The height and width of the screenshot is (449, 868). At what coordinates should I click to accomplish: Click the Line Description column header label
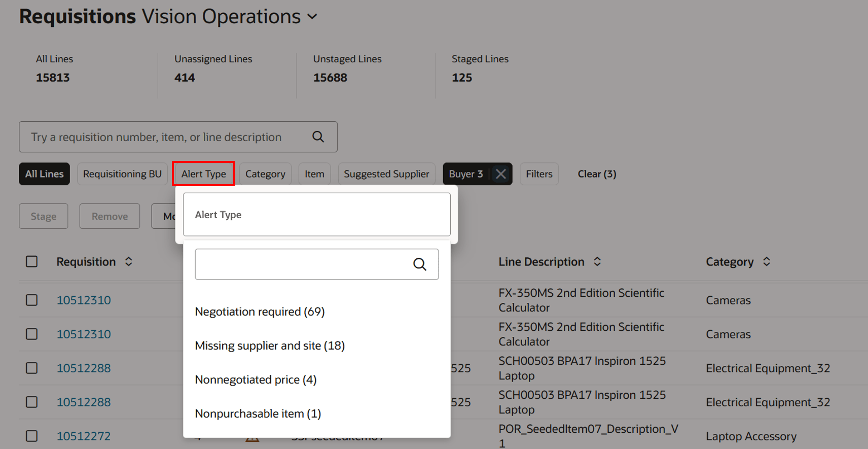541,262
